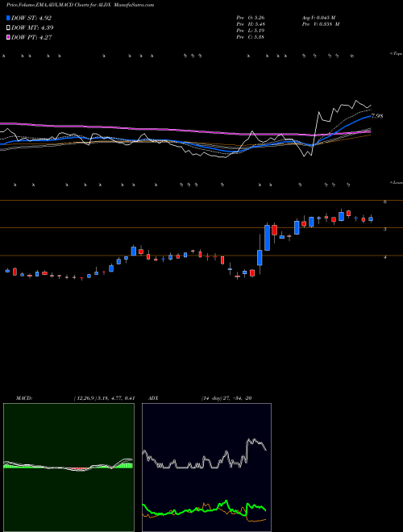The height and width of the screenshot is (532, 403).
Task: Select the 'DOW MT: 4.39' legend text
Action: click(x=32, y=28)
